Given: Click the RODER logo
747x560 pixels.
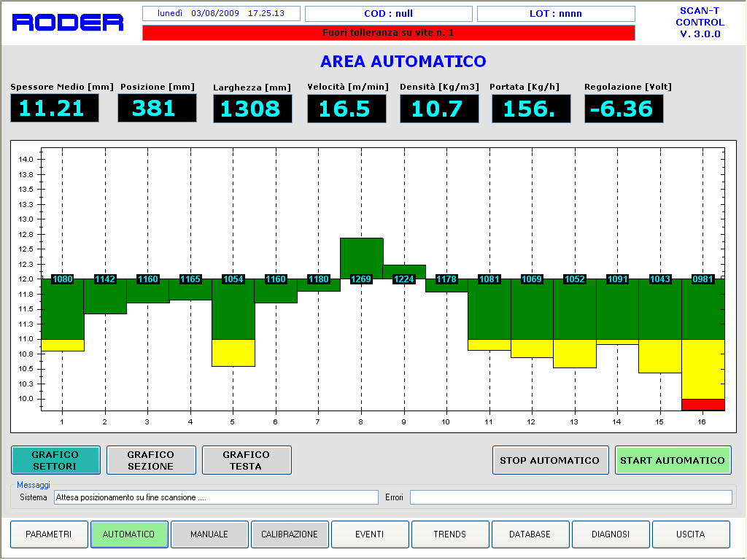Looking at the screenshot, I should [68, 23].
